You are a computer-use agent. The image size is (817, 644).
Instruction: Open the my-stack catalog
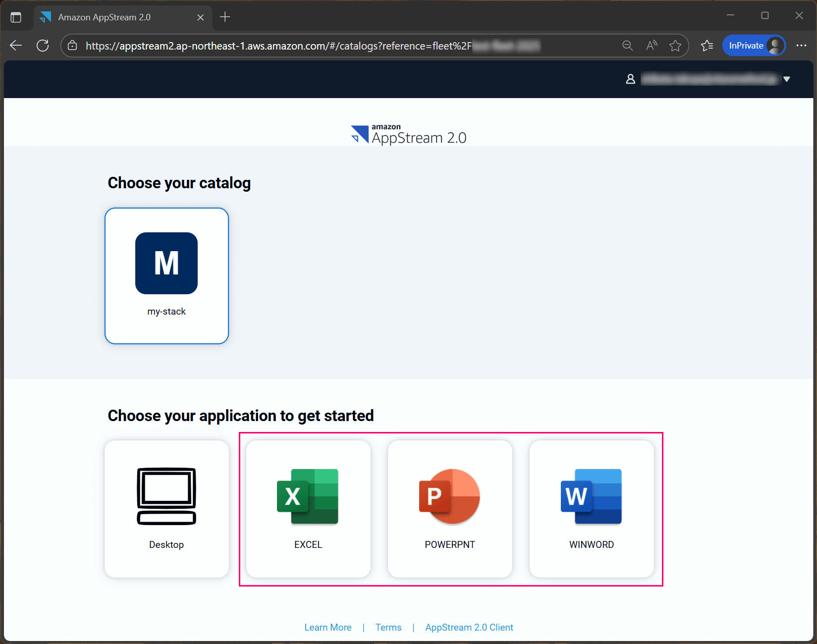coord(166,275)
